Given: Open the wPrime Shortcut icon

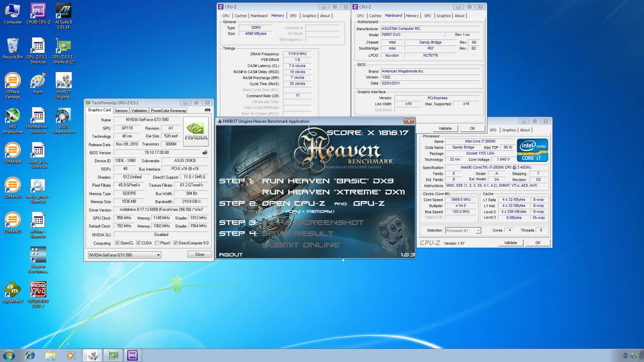Looking at the screenshot, I should tap(38, 225).
